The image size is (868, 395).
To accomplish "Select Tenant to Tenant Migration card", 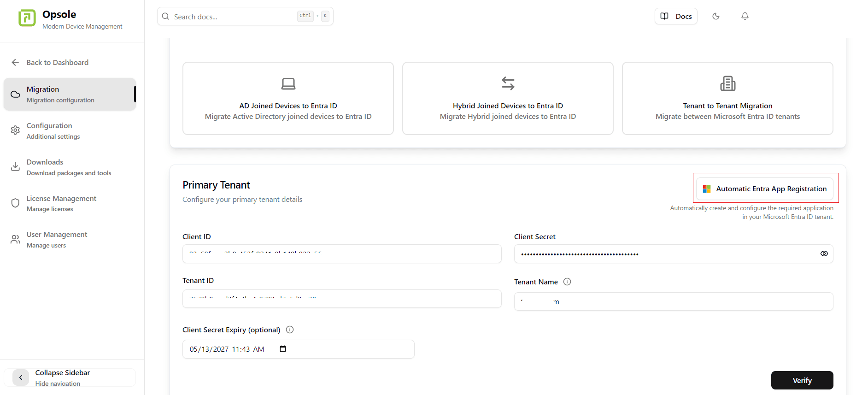I will coord(727,98).
